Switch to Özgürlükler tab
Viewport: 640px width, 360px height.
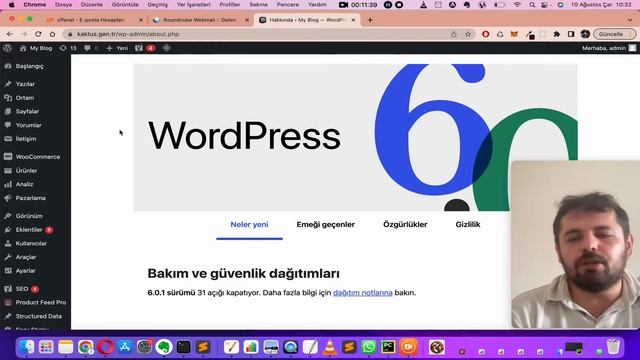click(405, 224)
